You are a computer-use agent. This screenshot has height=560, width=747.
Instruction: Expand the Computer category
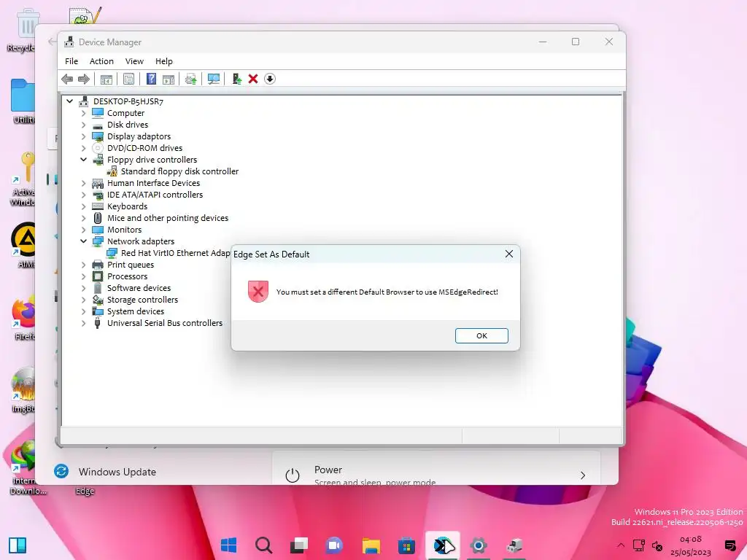point(84,113)
